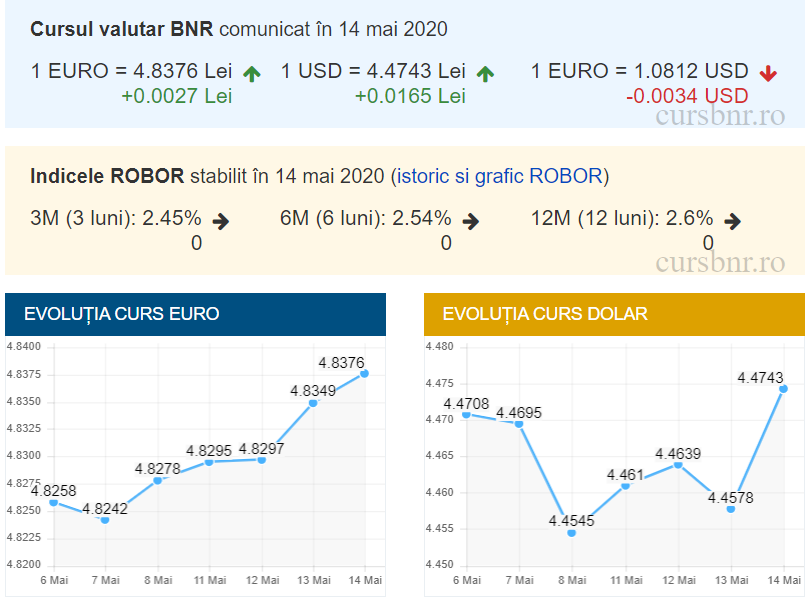
Task: Click the 7 Mai point on euro chart
Action: tap(105, 520)
